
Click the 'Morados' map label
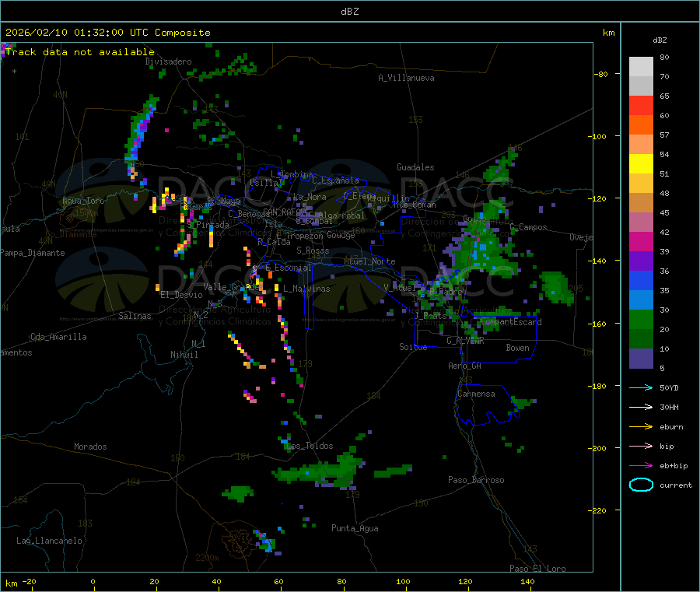[x=90, y=447]
